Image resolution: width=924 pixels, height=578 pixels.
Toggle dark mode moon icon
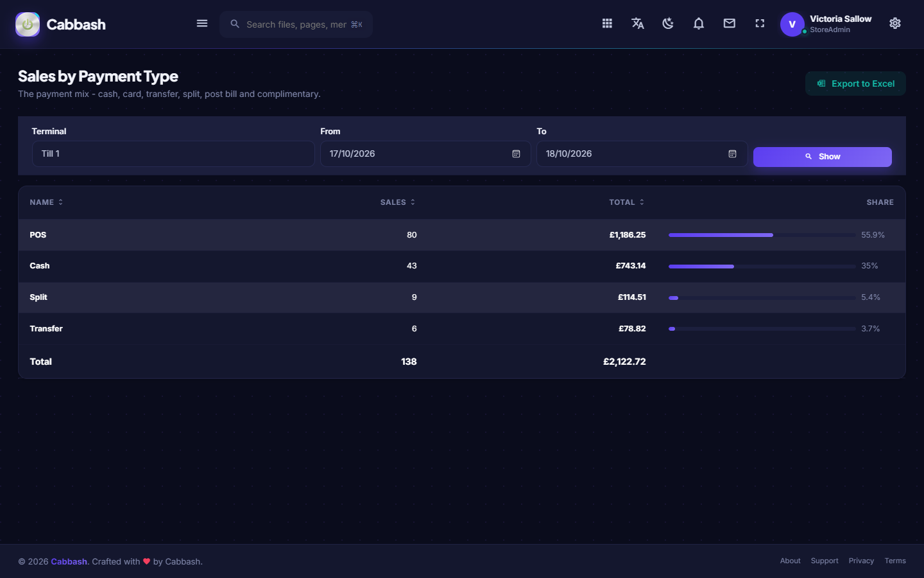click(668, 24)
